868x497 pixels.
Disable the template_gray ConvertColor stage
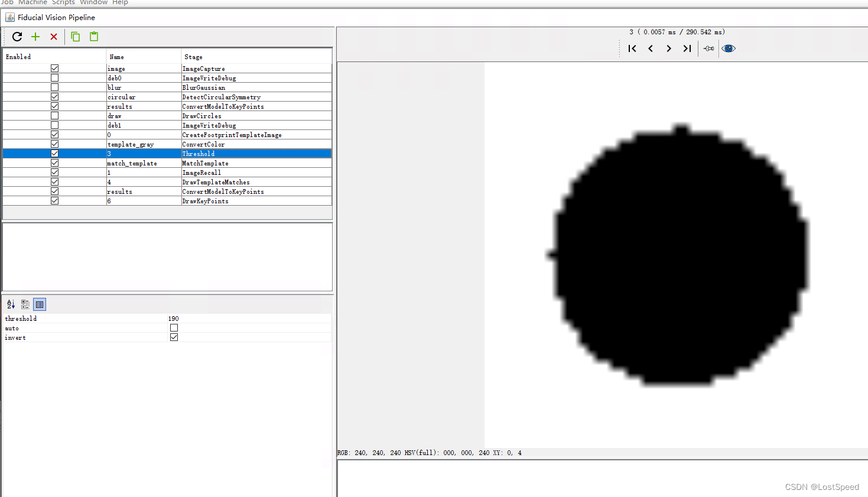[54, 144]
